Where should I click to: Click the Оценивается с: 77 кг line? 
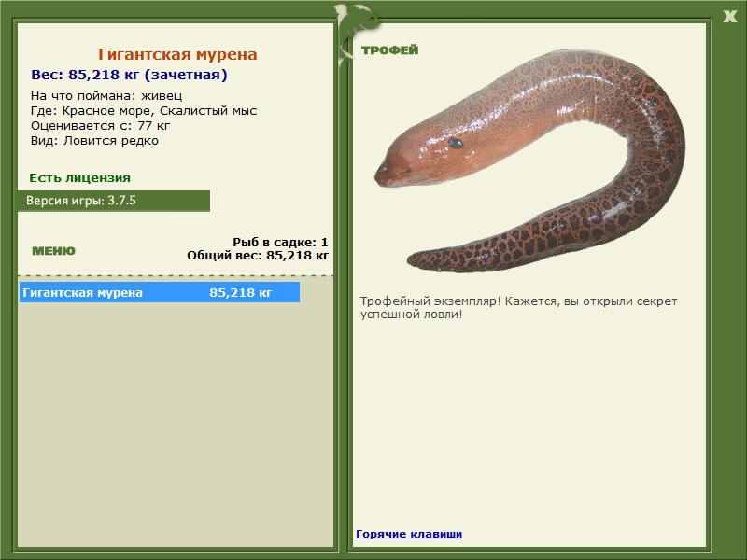101,126
